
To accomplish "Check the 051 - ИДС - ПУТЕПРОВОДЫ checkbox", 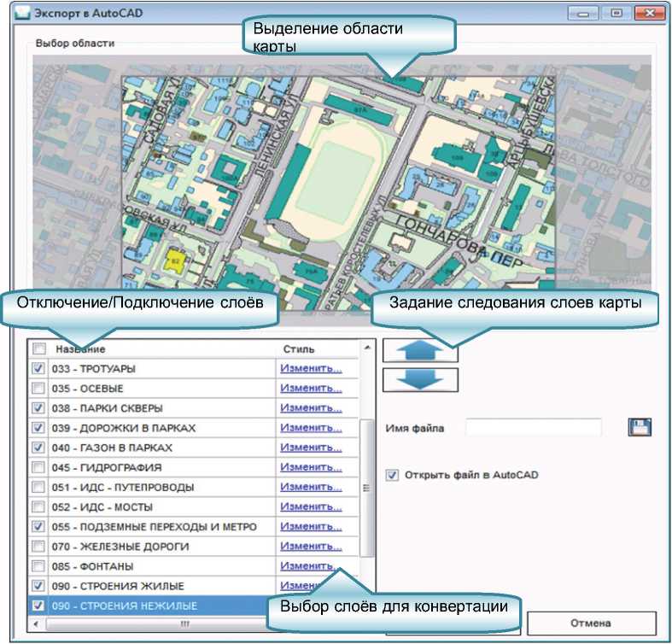I will (38, 487).
